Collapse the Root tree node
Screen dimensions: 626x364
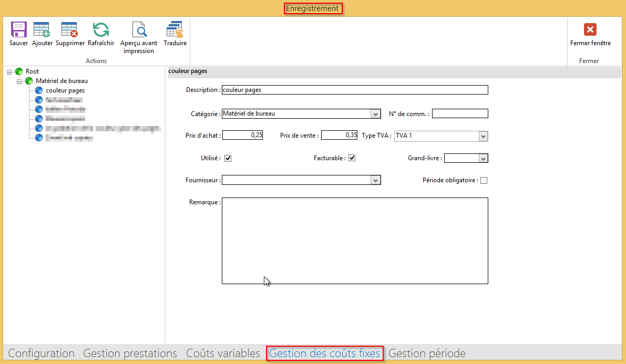9,71
